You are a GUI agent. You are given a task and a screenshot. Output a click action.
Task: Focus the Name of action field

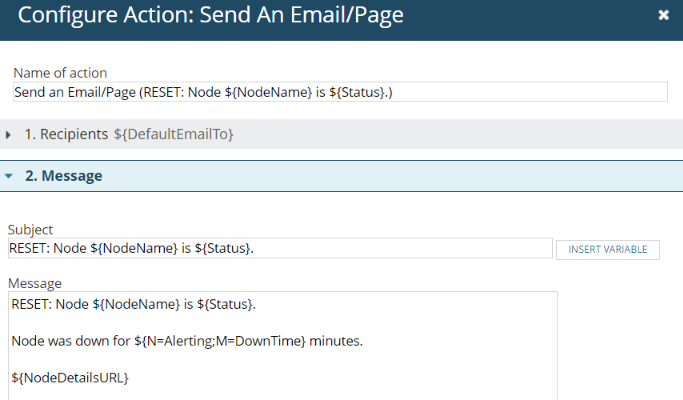(340, 92)
